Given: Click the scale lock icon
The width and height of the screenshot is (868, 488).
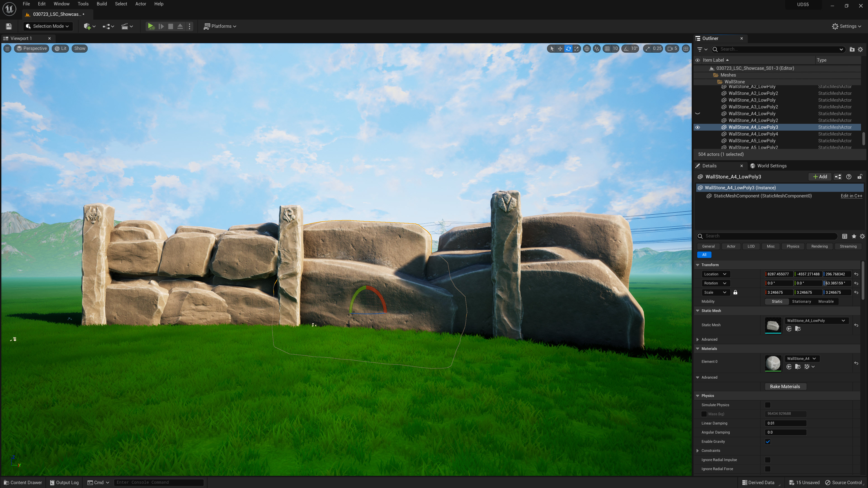Looking at the screenshot, I should (735, 292).
